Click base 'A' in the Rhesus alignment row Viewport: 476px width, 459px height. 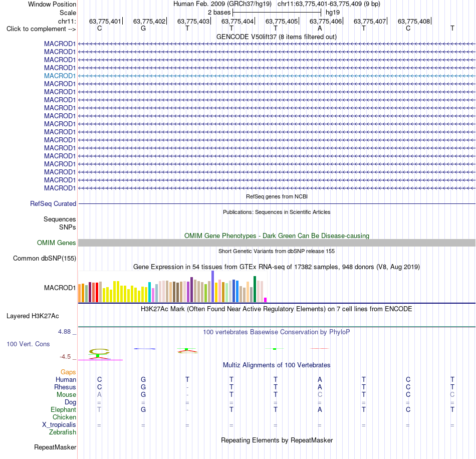click(320, 387)
